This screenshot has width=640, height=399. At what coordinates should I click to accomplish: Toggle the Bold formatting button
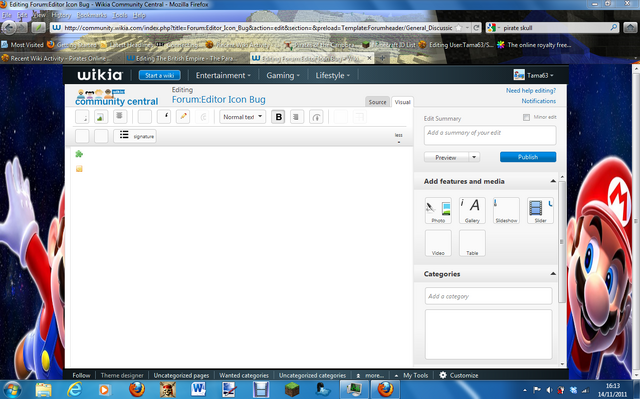(278, 117)
